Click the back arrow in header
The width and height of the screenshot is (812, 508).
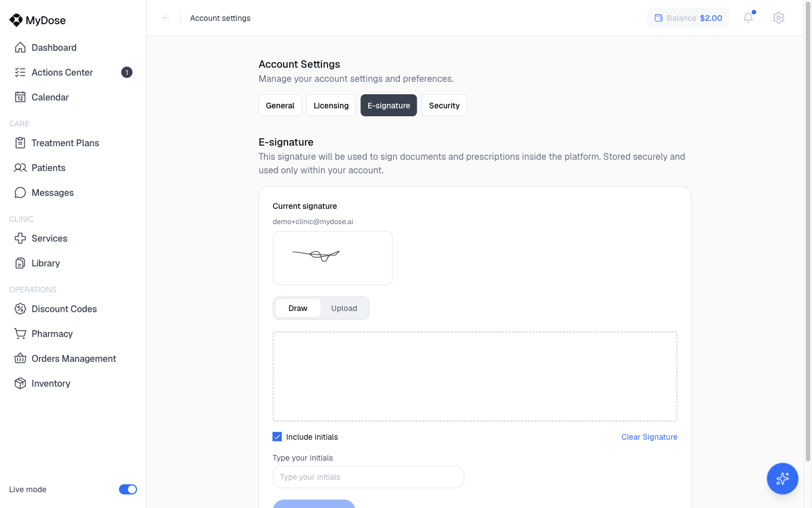[166, 18]
